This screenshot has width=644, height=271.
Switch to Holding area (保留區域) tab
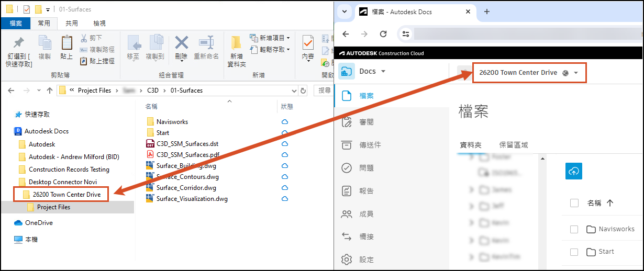pos(513,145)
